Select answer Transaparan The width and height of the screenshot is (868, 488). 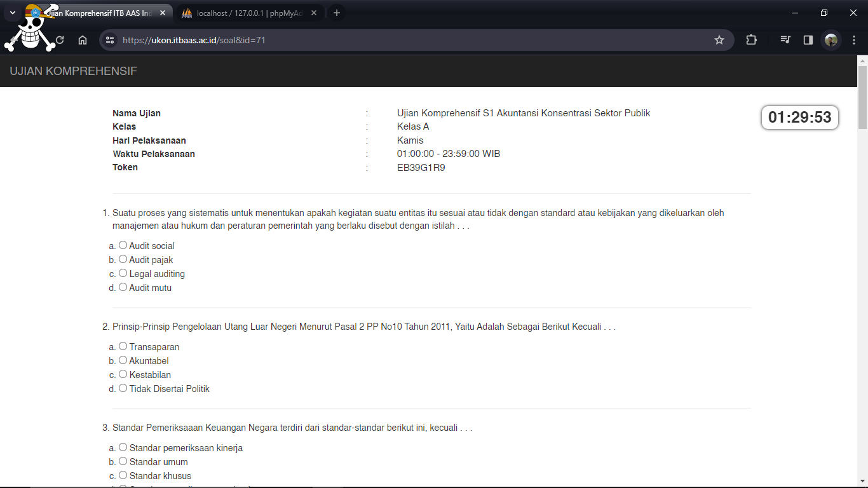tap(123, 346)
